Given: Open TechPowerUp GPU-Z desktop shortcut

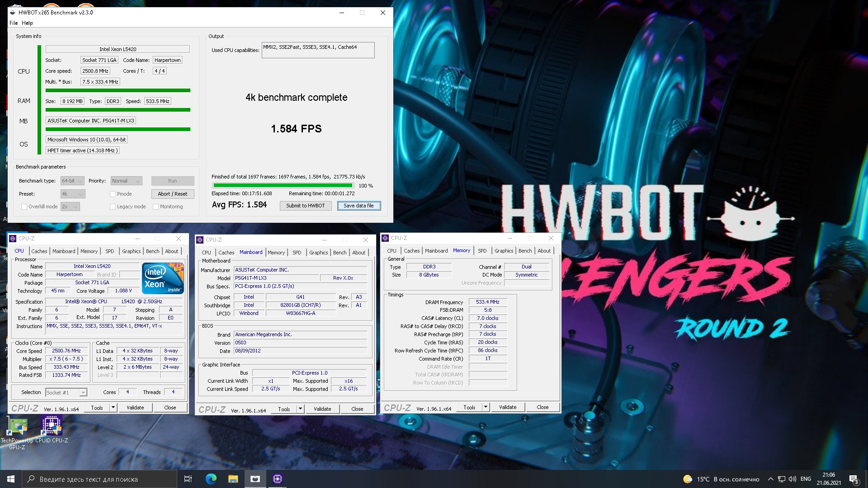Looking at the screenshot, I should pos(17,433).
